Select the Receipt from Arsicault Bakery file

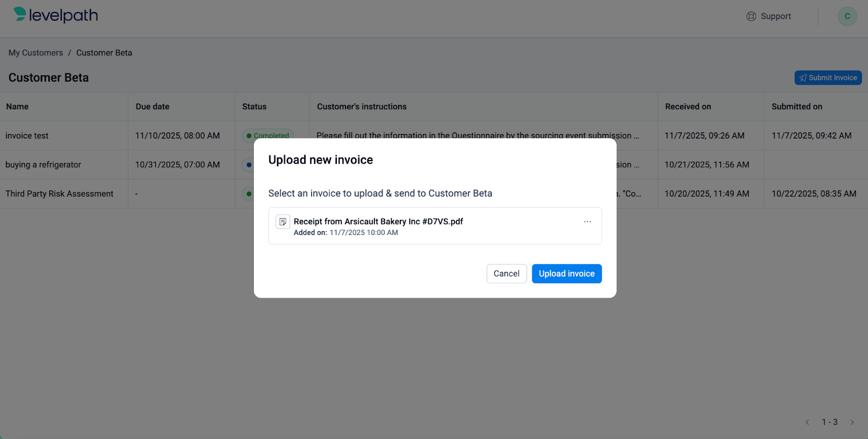tap(378, 221)
